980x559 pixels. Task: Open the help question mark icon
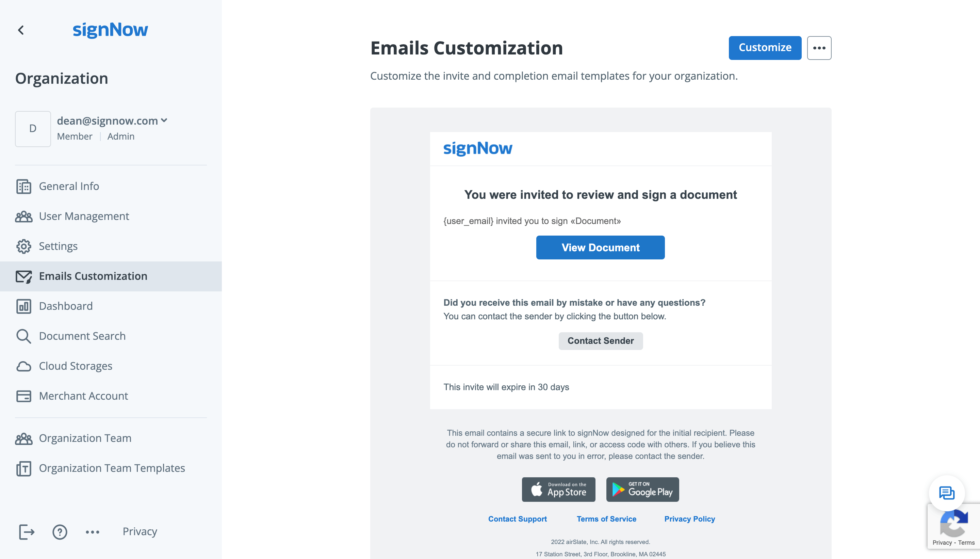60,532
